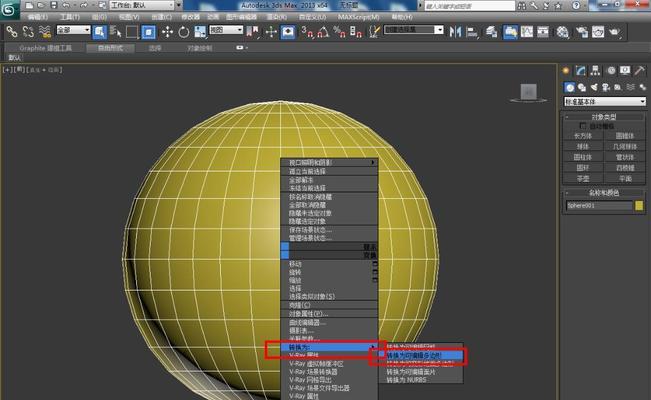Click the Sphere001 object color swatch
The width and height of the screenshot is (651, 400).
click(639, 206)
